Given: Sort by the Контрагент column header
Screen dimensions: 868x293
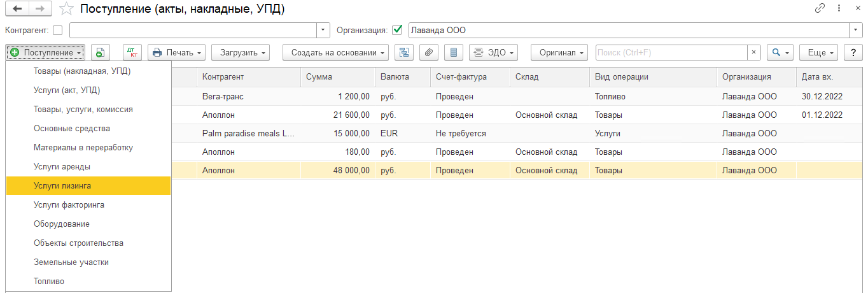Looking at the screenshot, I should click(x=249, y=76).
